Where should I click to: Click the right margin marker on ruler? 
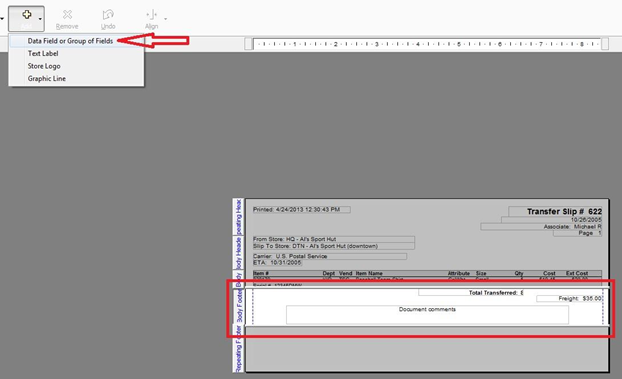pos(605,44)
